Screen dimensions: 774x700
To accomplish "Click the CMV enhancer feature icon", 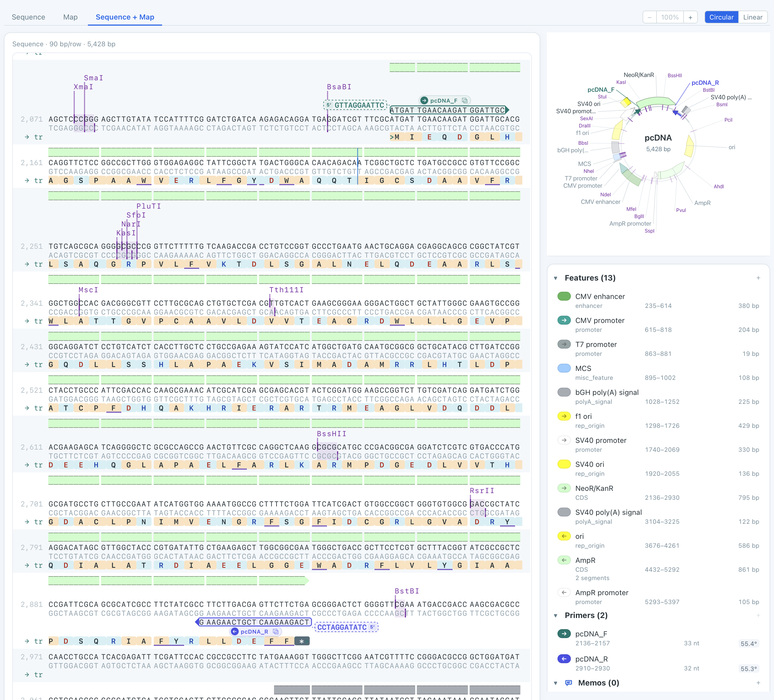I will [564, 296].
